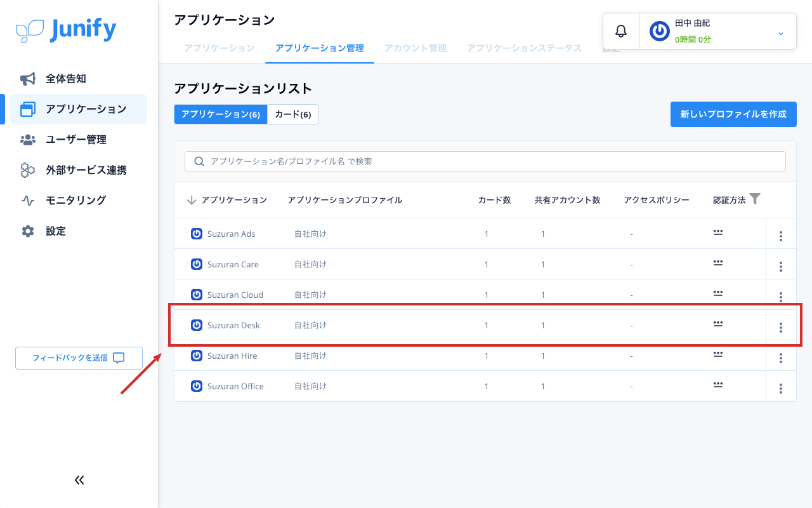Screen dimensions: 812x508
Task: Click the filter icon beside 認証方法
Action: pyautogui.click(x=754, y=199)
